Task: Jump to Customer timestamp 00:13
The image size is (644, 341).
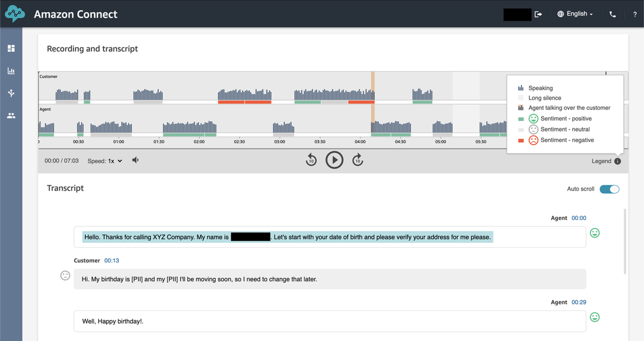Action: (112, 260)
